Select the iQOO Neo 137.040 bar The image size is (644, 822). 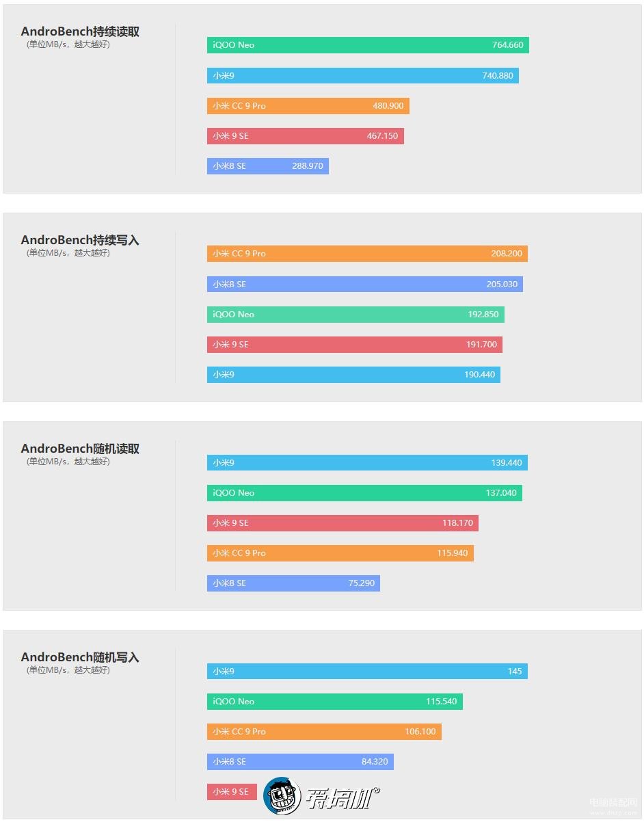click(x=364, y=493)
